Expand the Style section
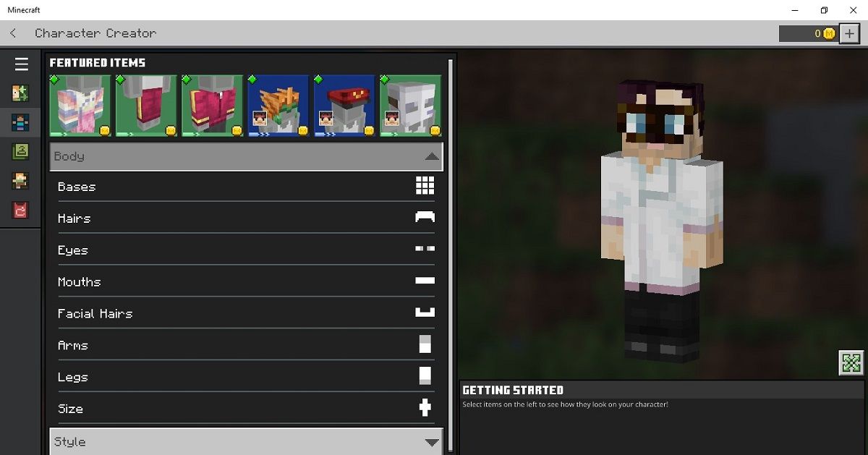Image resolution: width=868 pixels, height=455 pixels. [x=246, y=441]
